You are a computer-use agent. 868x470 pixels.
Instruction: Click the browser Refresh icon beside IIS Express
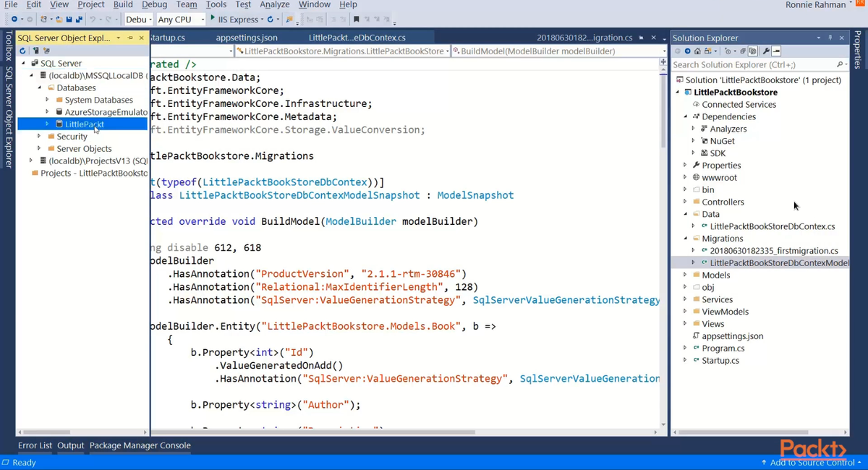270,19
